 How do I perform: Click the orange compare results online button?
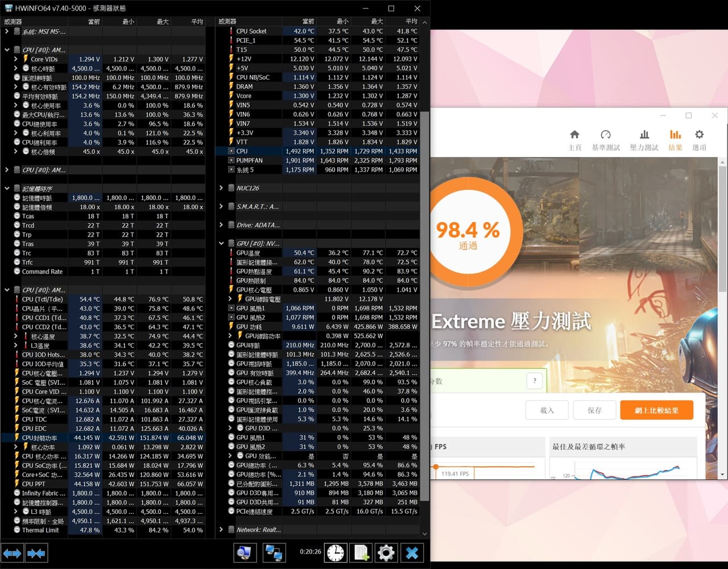coord(657,410)
